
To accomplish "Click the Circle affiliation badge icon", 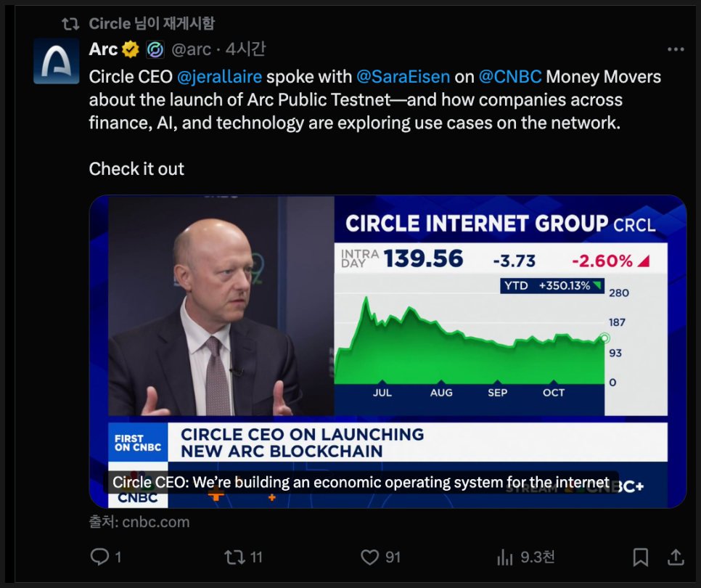I will (155, 49).
